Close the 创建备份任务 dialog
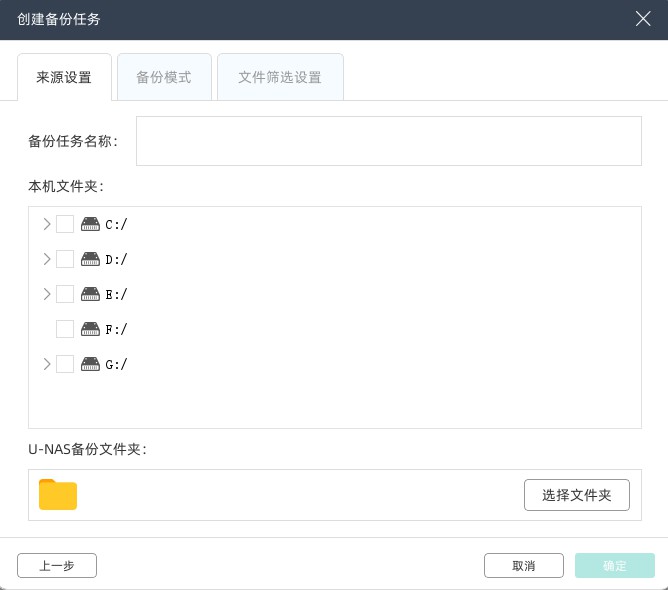This screenshot has width=668, height=590. 644,19
